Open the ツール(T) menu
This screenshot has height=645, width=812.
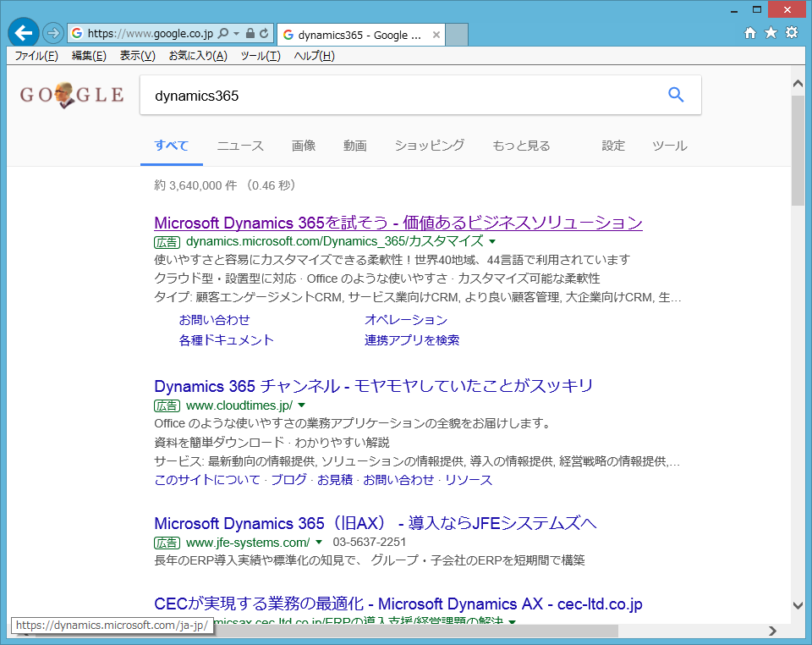click(x=261, y=56)
